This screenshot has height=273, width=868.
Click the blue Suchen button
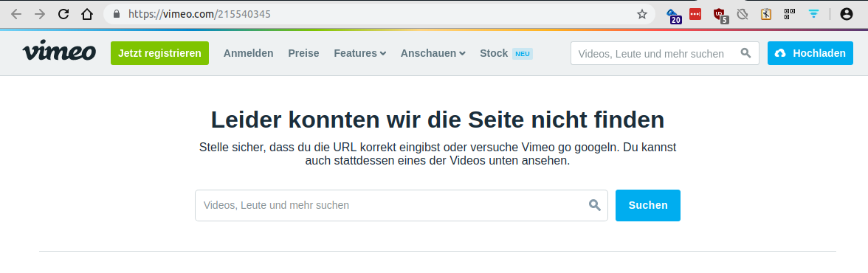click(648, 205)
